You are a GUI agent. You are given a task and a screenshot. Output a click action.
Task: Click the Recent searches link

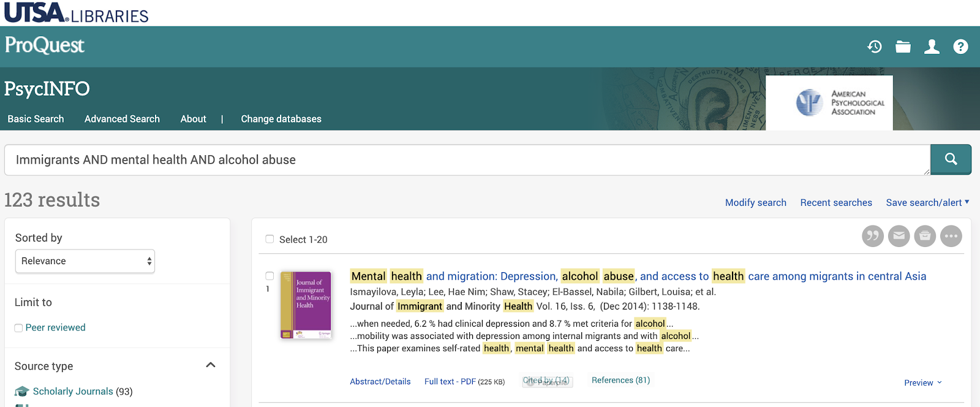point(836,202)
